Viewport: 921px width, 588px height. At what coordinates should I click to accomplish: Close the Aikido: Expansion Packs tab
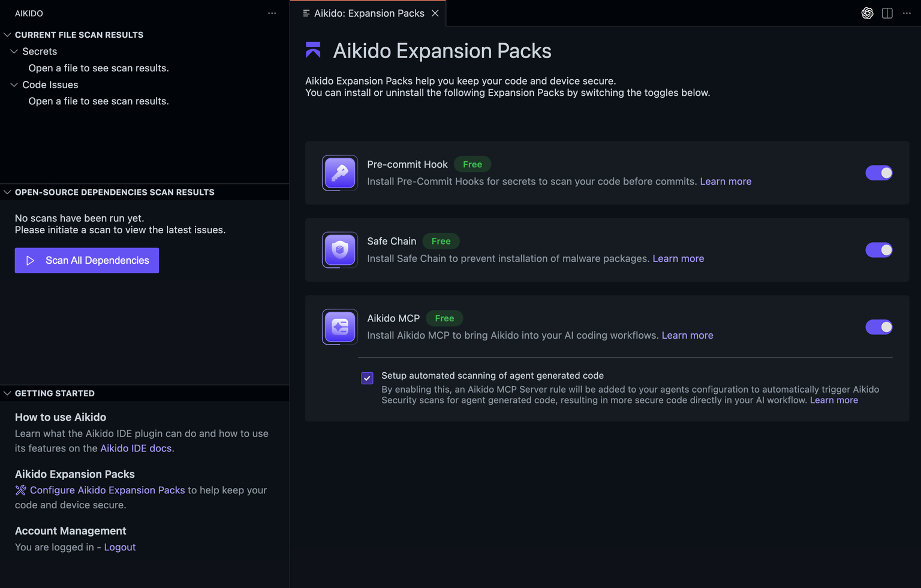[435, 13]
